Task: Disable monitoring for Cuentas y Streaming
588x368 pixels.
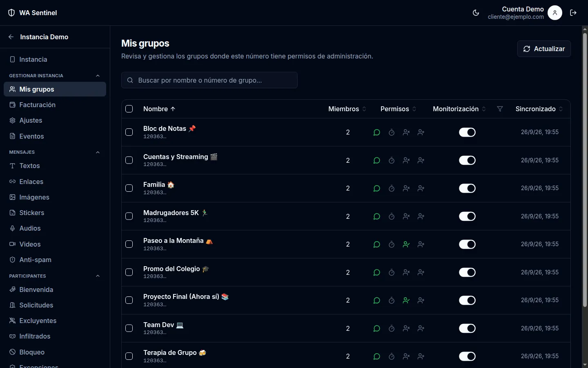Action: tap(467, 160)
